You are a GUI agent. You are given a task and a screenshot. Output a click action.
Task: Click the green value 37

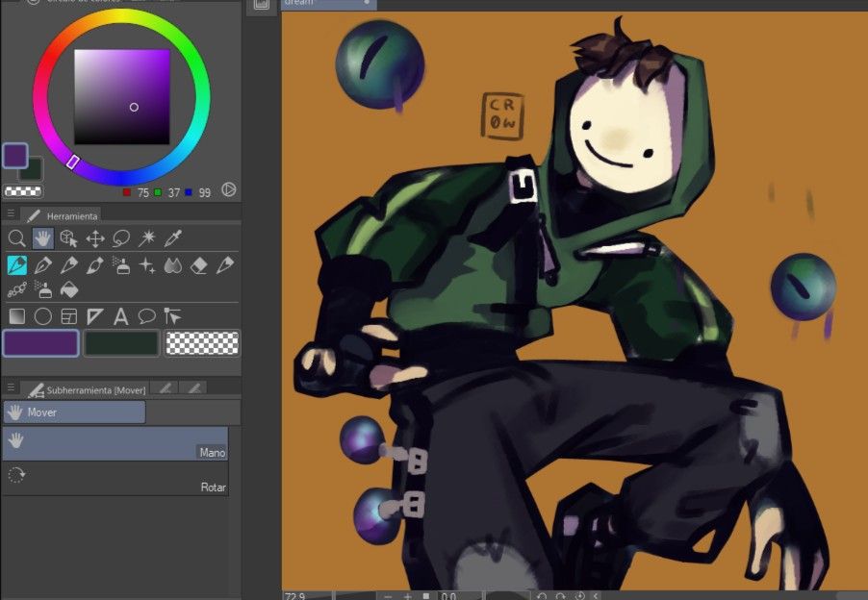point(174,192)
